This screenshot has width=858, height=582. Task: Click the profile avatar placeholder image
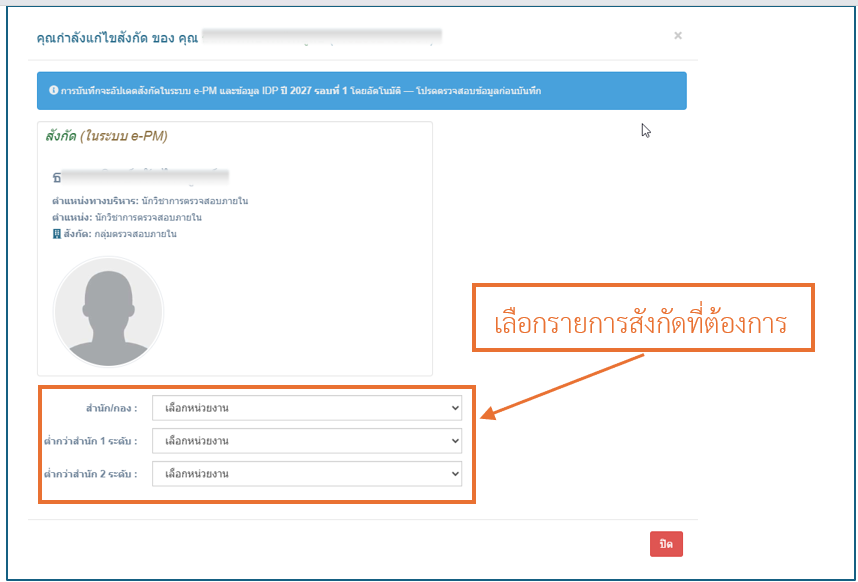point(108,312)
